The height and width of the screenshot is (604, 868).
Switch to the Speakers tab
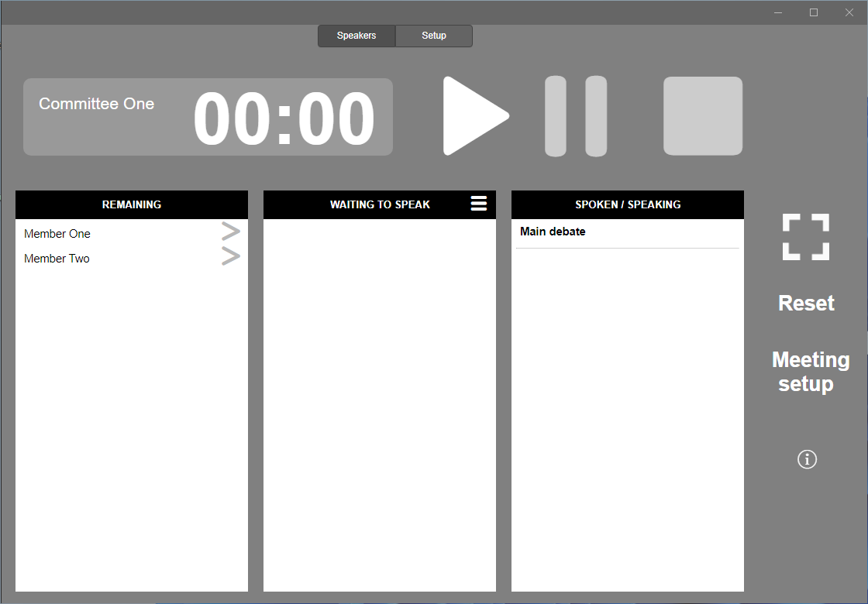tap(356, 36)
